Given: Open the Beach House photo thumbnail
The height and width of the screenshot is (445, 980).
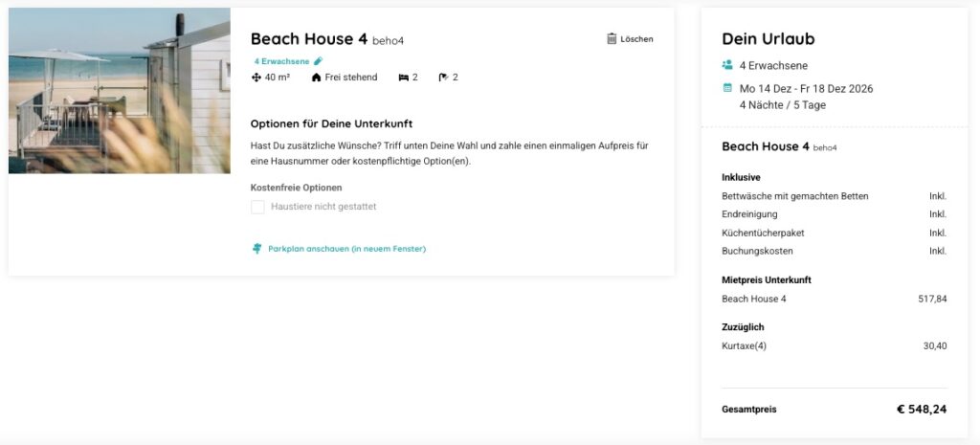Looking at the screenshot, I should (120, 91).
